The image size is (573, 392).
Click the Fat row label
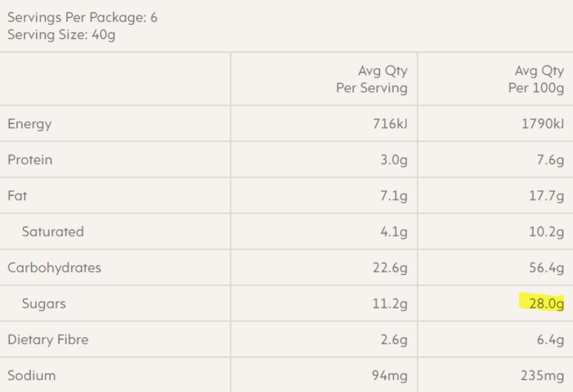(17, 195)
